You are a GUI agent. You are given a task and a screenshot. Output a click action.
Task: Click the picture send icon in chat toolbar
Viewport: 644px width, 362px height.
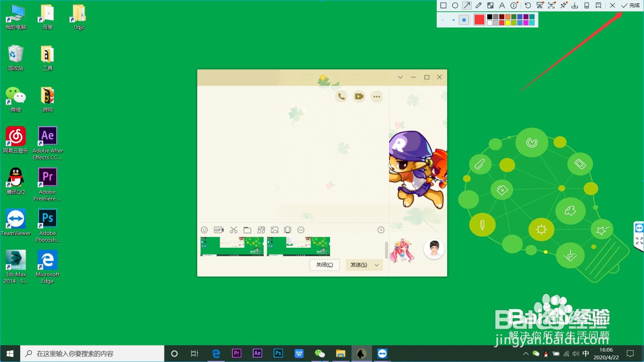point(275,230)
